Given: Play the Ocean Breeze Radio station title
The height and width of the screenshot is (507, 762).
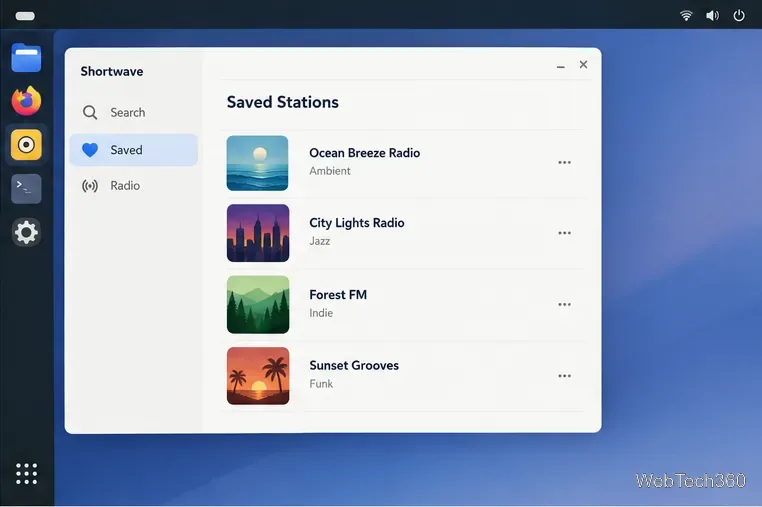Looking at the screenshot, I should (364, 153).
